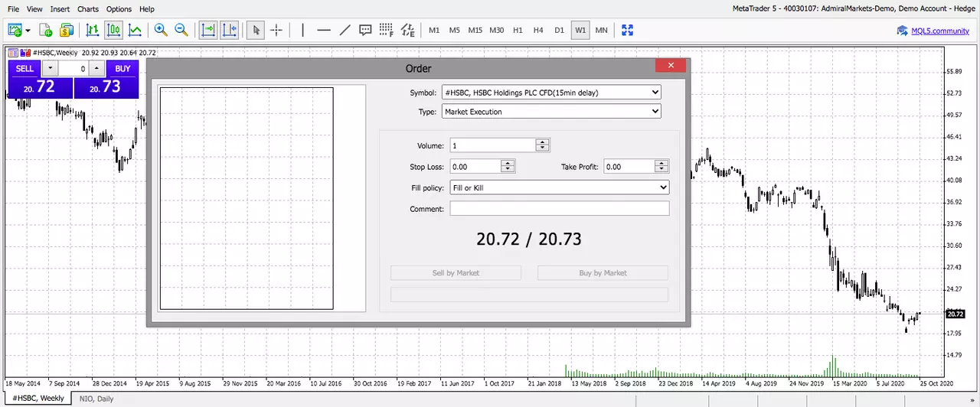
Task: Toggle chart shift from right border
Action: coord(229,30)
